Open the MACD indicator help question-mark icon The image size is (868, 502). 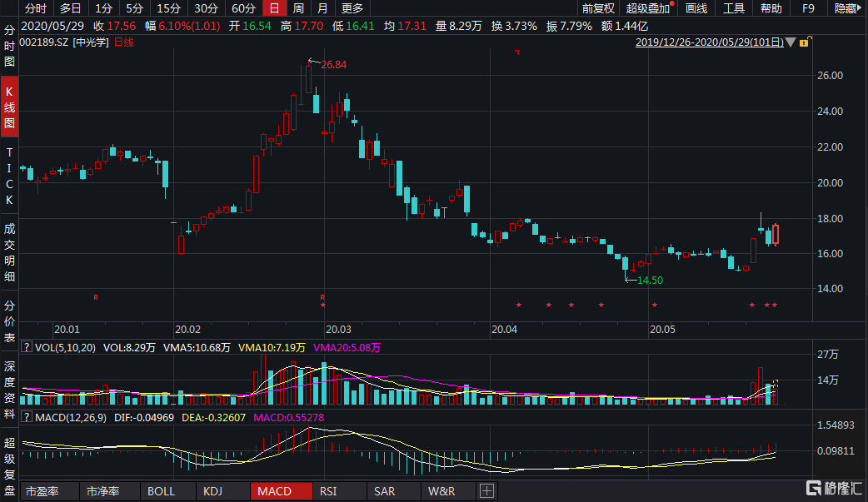27,416
